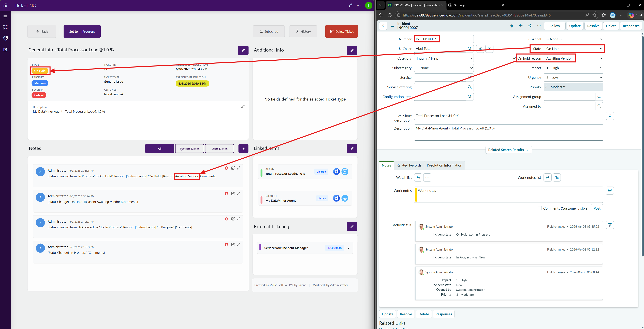Open ticket History
The height and width of the screenshot is (329, 644).
pyautogui.click(x=303, y=31)
